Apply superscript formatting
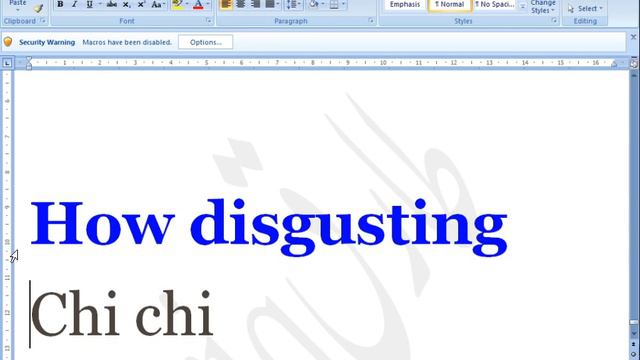 (141, 4)
